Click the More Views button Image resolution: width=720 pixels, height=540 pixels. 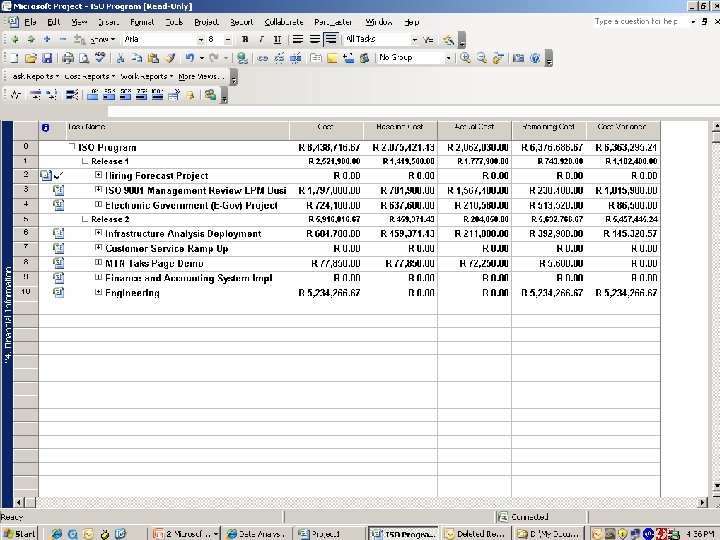coord(201,77)
